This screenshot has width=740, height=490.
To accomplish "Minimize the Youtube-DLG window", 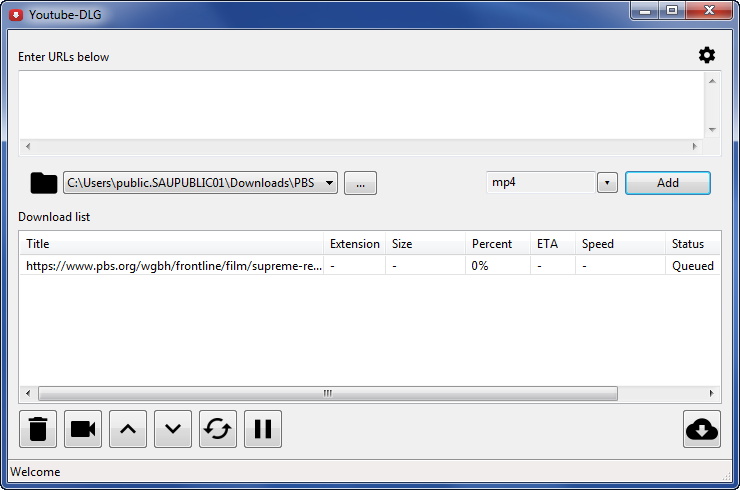I will click(x=645, y=10).
